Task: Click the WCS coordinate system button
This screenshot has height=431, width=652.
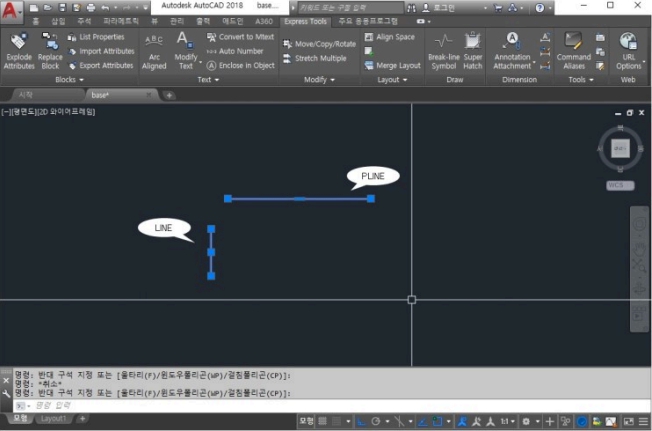Action: tap(620, 185)
